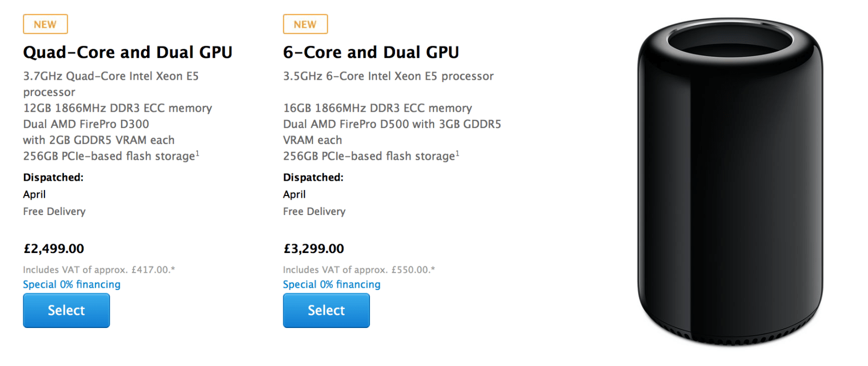Viewport: 868px width, 366px height.
Task: Click Free Delivery under the 6-Core model
Action: click(314, 212)
